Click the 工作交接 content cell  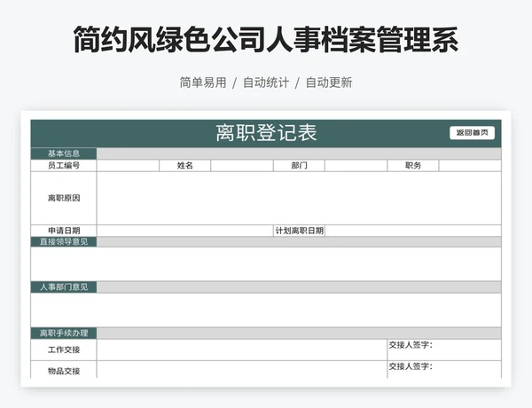[x=241, y=349]
